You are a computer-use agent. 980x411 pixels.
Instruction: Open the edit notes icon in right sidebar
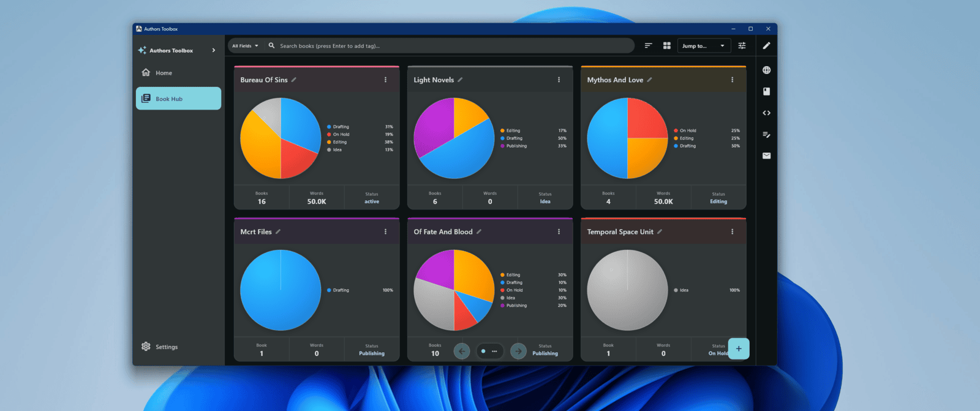766,135
